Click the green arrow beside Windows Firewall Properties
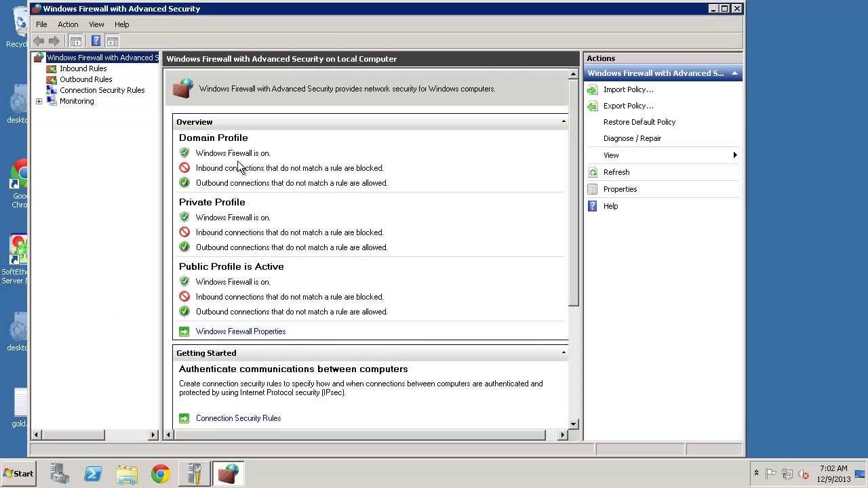The image size is (868, 488). [x=184, y=331]
